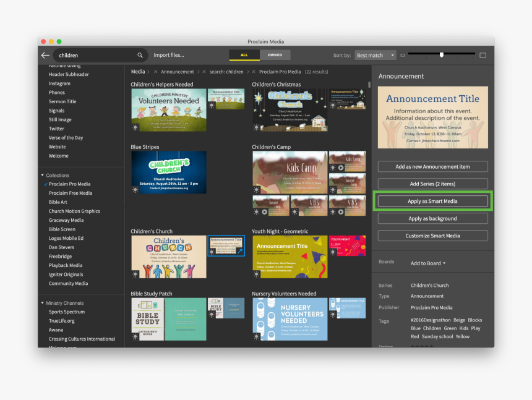The width and height of the screenshot is (532, 400).
Task: Open the Sort by Best match dropdown
Action: tap(375, 55)
